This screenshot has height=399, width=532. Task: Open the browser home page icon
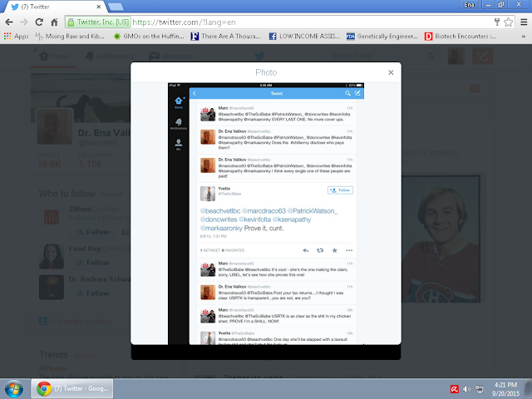[x=54, y=22]
